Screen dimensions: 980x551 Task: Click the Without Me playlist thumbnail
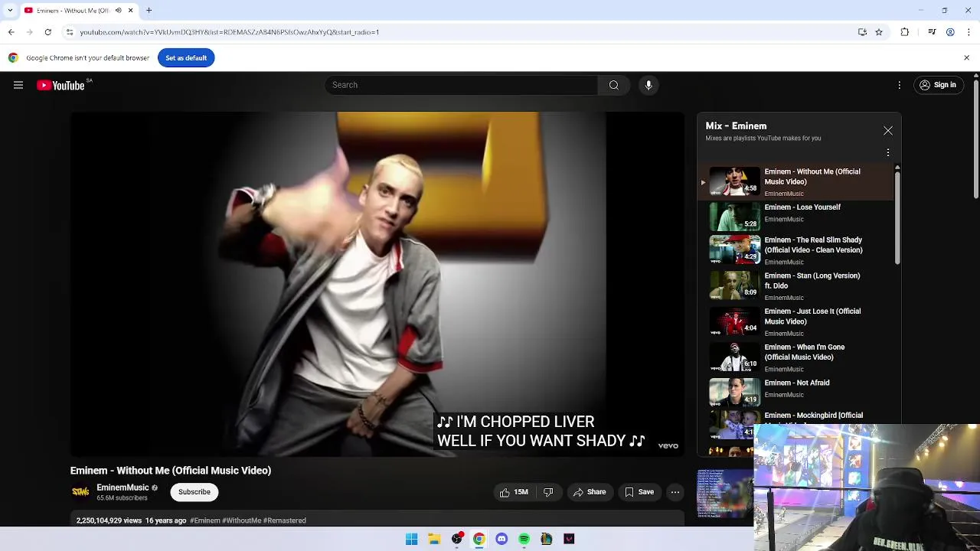[x=734, y=181]
